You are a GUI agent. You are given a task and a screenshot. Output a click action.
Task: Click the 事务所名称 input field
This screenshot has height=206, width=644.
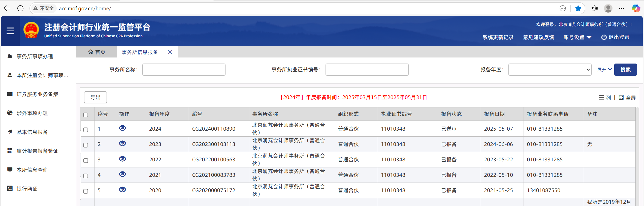point(184,70)
